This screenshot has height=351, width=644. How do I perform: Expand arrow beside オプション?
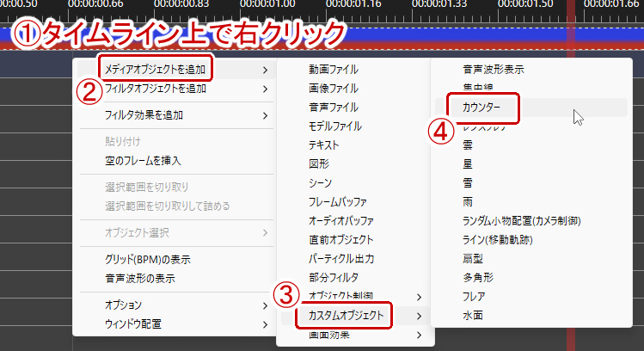click(266, 305)
